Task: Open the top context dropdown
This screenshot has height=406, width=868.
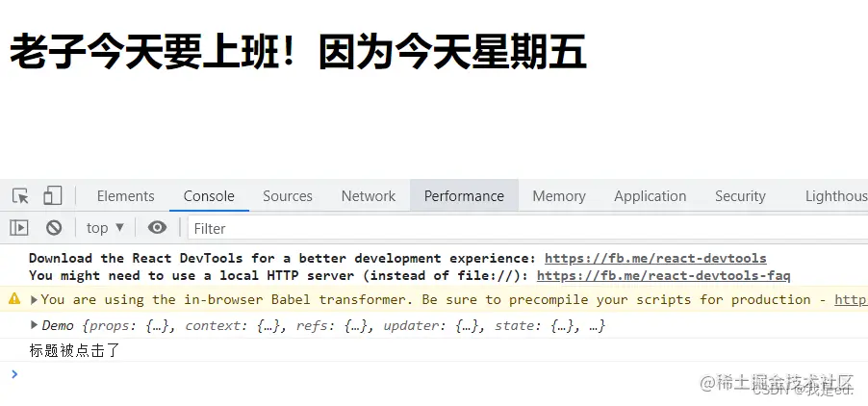Action: [x=105, y=228]
